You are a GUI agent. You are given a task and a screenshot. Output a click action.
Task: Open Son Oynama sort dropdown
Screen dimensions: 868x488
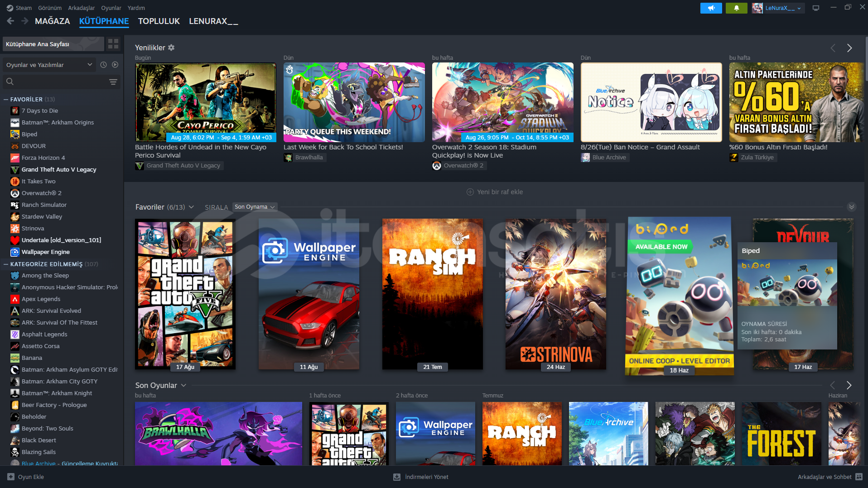point(255,207)
